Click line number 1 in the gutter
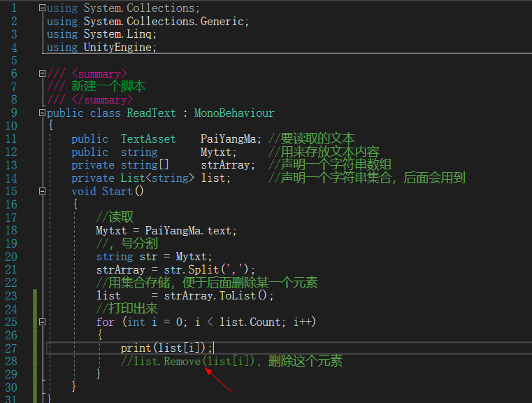 [x=14, y=8]
